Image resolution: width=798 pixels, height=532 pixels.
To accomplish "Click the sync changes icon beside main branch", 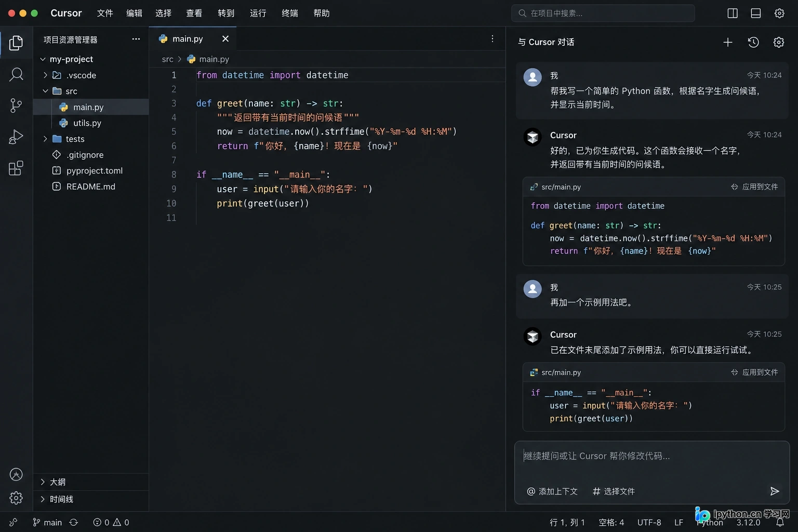I will coord(74,522).
